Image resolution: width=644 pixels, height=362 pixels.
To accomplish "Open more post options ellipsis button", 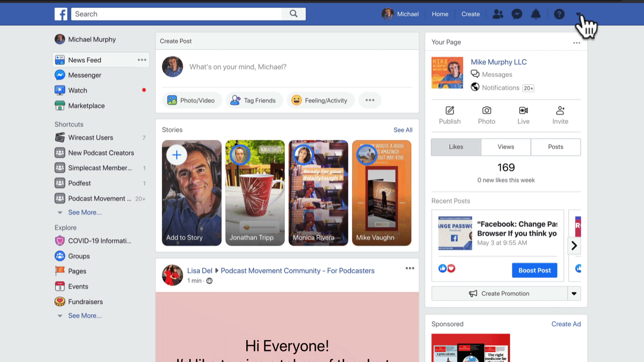I will coord(370,101).
